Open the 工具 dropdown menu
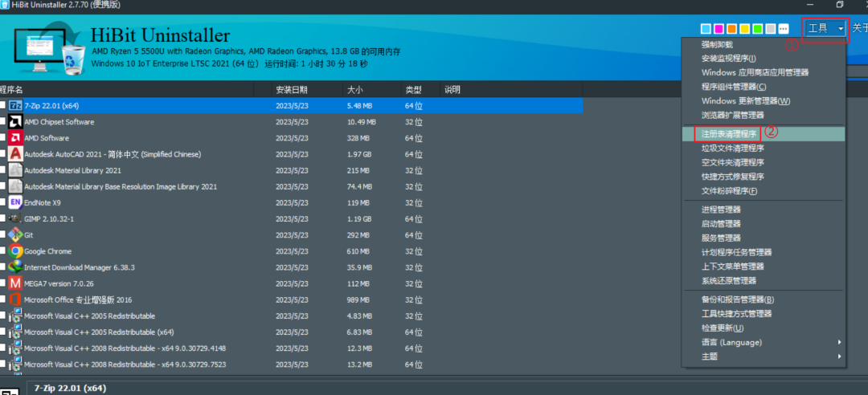This screenshot has width=868, height=395. click(x=825, y=29)
